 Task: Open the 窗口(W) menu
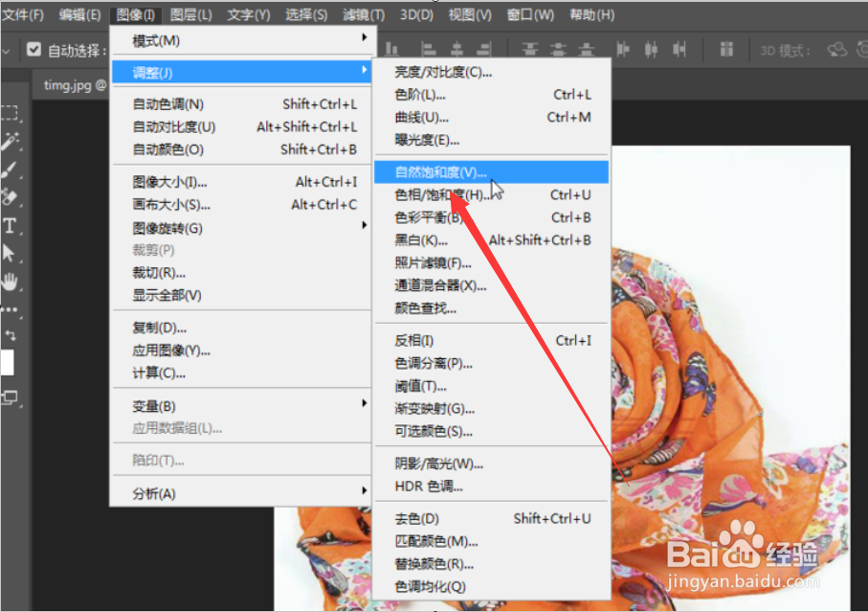click(x=530, y=15)
